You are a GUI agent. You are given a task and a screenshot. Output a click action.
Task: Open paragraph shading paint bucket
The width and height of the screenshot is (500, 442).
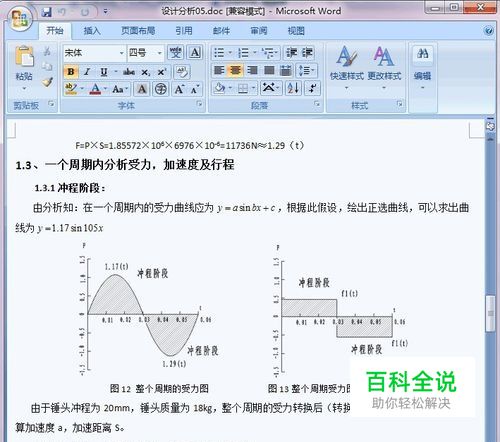(x=220, y=88)
